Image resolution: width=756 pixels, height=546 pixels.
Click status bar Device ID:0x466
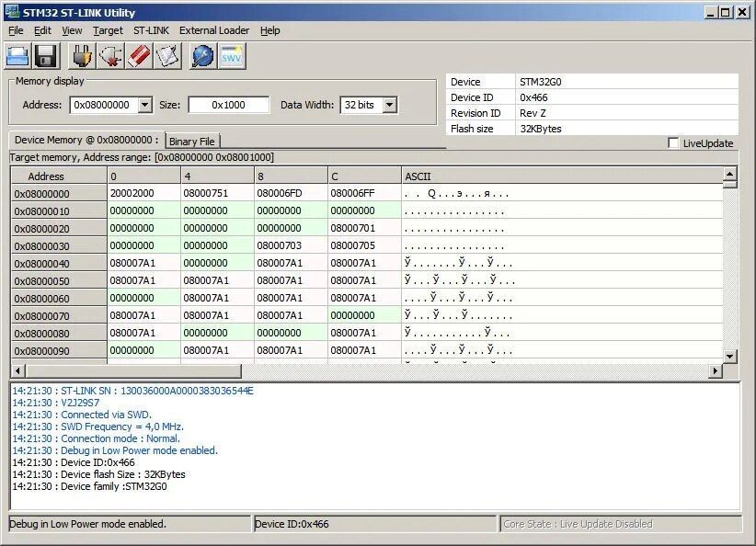click(292, 524)
